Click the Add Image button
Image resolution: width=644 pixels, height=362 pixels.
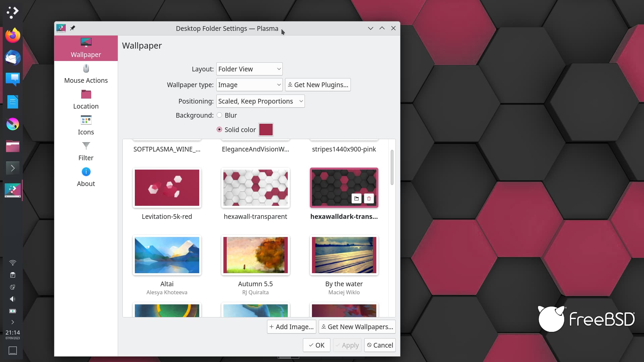291,327
